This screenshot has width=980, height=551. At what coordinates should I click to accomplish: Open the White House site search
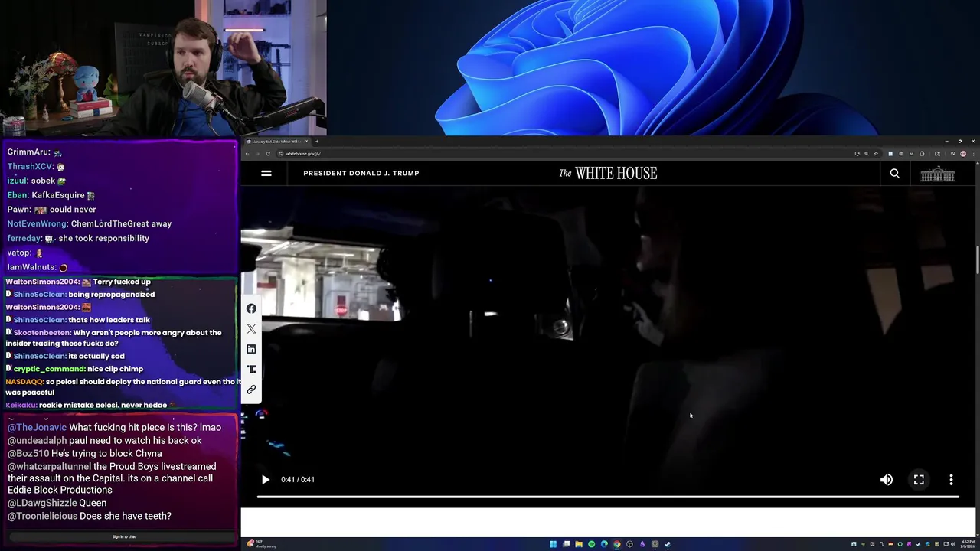pyautogui.click(x=894, y=174)
